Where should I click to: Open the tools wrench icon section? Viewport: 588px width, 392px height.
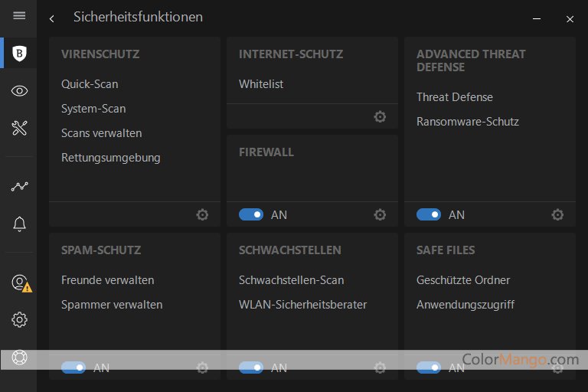click(x=19, y=128)
